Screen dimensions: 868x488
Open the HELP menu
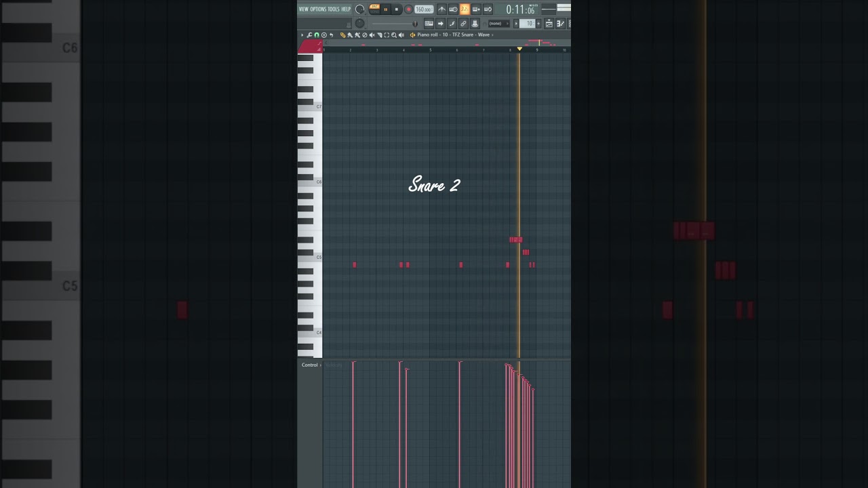(346, 9)
